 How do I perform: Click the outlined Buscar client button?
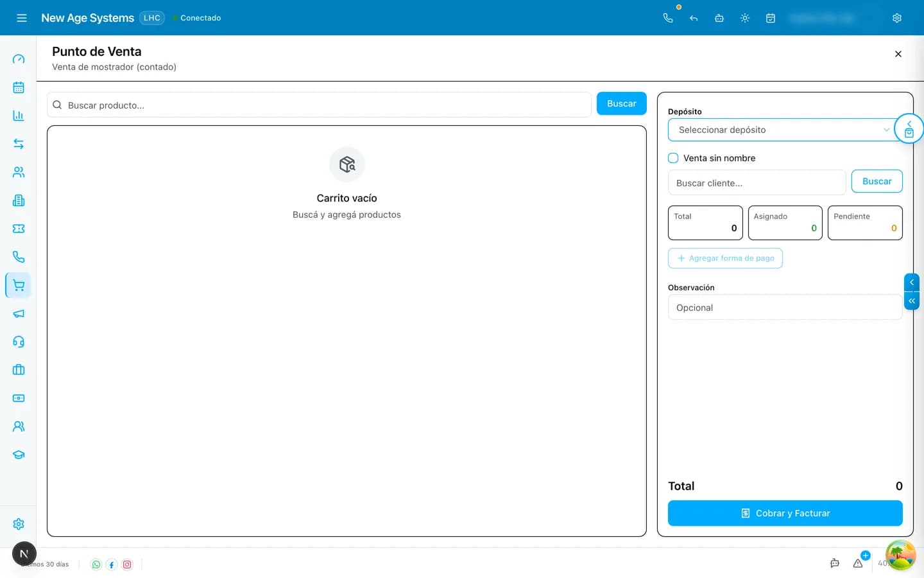pos(877,181)
